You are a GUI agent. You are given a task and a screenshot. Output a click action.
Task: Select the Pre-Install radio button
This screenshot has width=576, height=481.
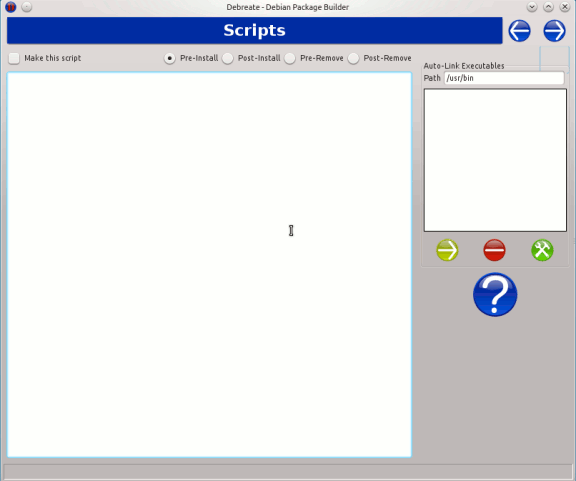169,58
